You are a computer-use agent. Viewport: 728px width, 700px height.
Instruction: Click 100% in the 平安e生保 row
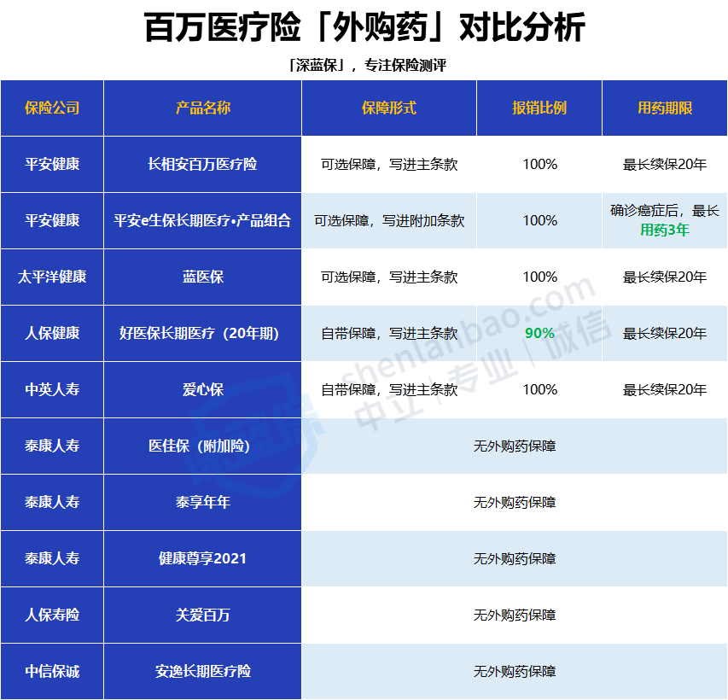pyautogui.click(x=539, y=220)
